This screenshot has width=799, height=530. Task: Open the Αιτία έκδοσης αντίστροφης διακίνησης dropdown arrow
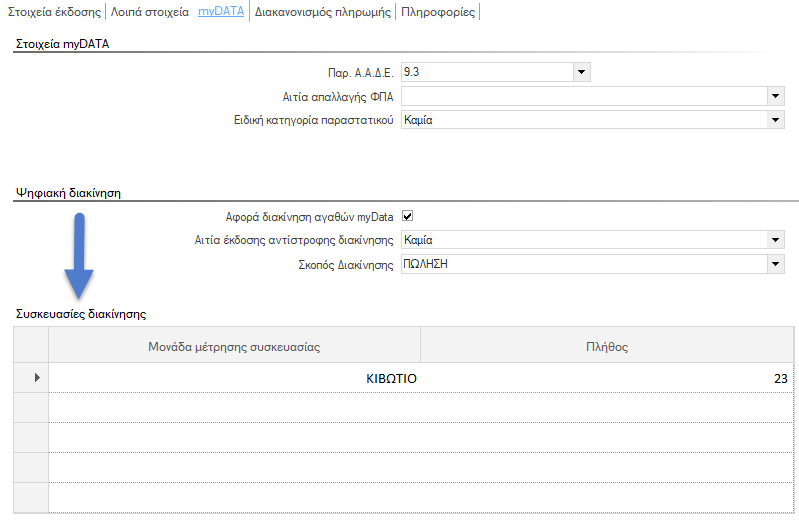776,240
